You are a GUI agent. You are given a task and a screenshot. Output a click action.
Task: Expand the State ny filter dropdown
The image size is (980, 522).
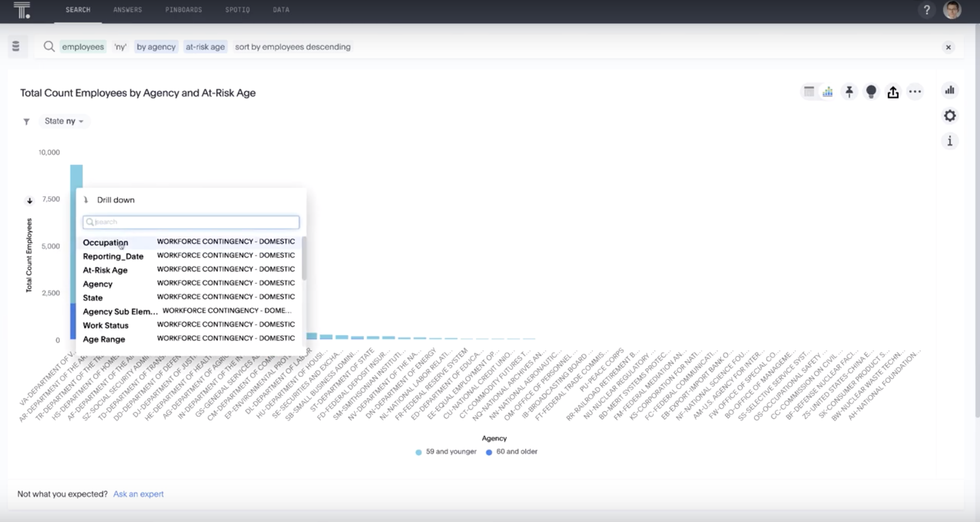[x=64, y=121]
